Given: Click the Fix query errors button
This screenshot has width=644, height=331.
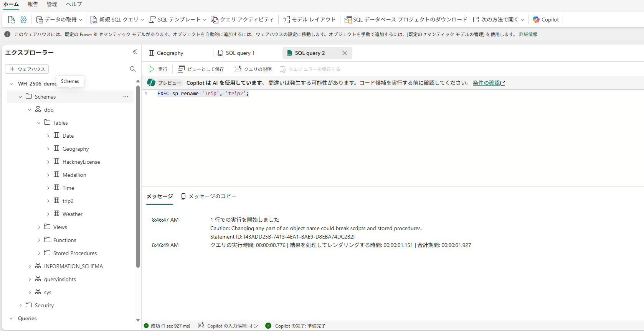Looking at the screenshot, I should [310, 69].
